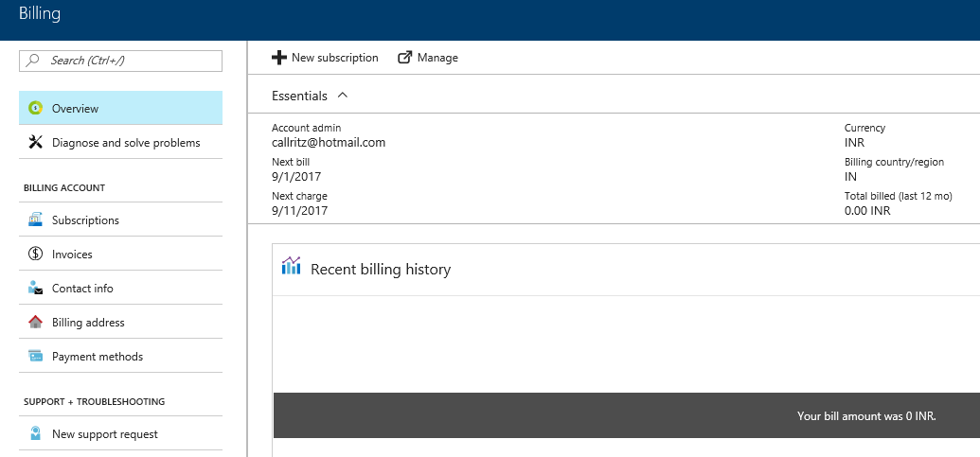
Task: Click the Manage button in toolbar
Action: pos(428,58)
